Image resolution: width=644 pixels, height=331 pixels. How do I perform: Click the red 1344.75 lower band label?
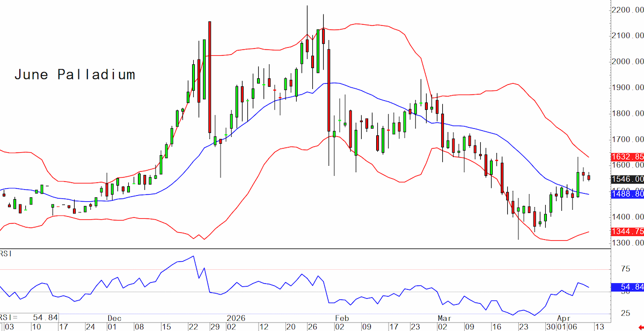tap(627, 231)
